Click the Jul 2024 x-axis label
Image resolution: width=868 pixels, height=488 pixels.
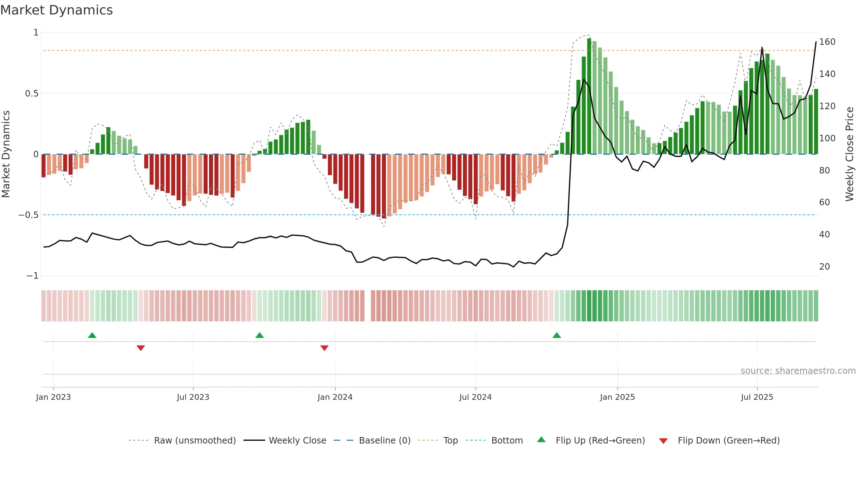(476, 397)
